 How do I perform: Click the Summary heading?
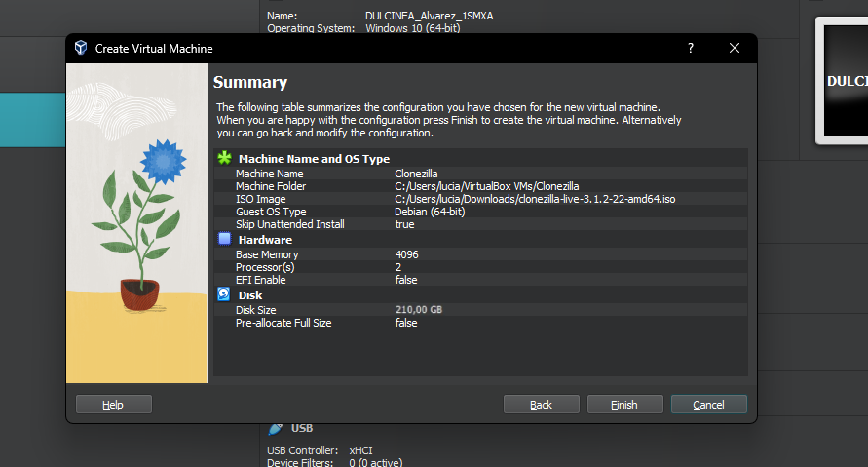coord(250,82)
